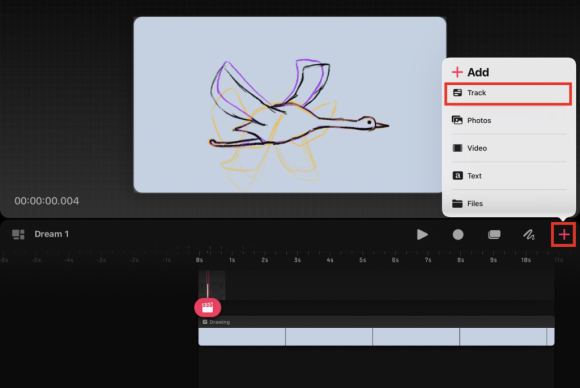Click the 10s mark on timeline ruler

pyautogui.click(x=526, y=260)
